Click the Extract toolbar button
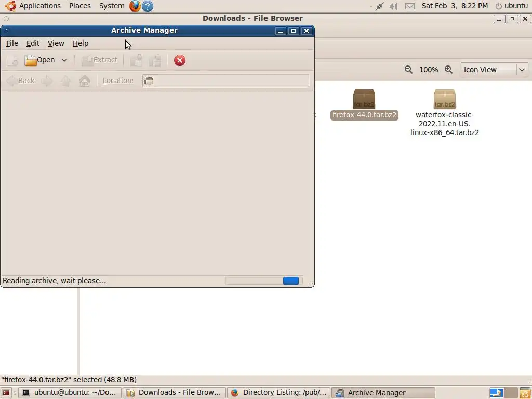The width and height of the screenshot is (532, 399). click(99, 60)
